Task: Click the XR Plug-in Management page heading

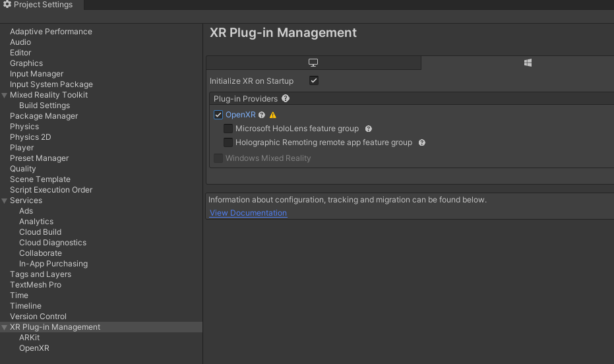Action: 283,33
